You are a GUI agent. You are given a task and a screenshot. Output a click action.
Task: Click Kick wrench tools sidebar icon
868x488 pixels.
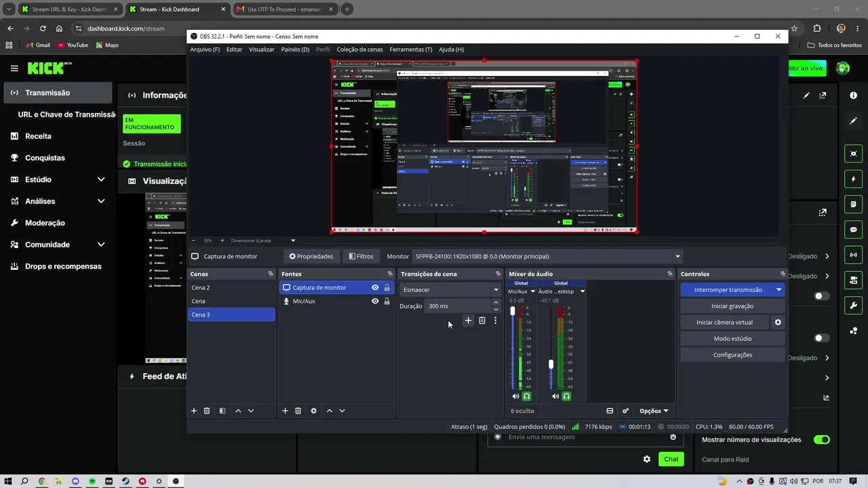[x=854, y=306]
